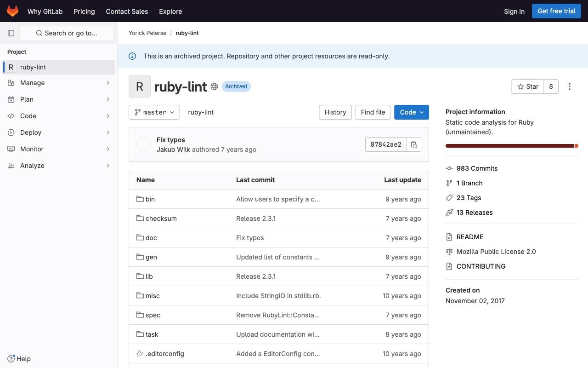Star the ruby-lint project
588x368 pixels.
(x=528, y=86)
